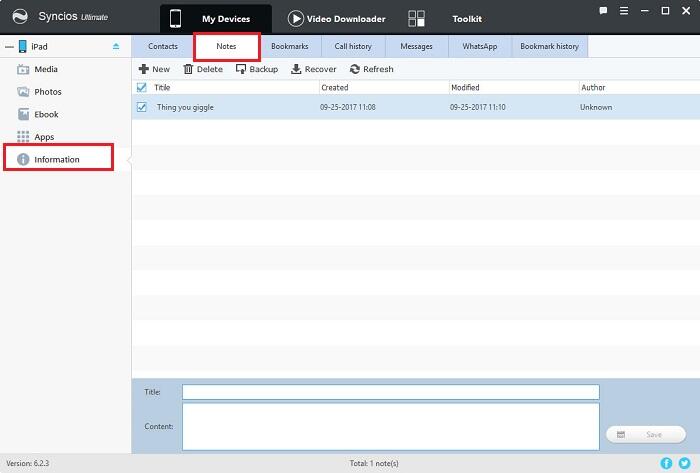Image resolution: width=700 pixels, height=473 pixels.
Task: Open the Video Downloader section
Action: coord(336,18)
